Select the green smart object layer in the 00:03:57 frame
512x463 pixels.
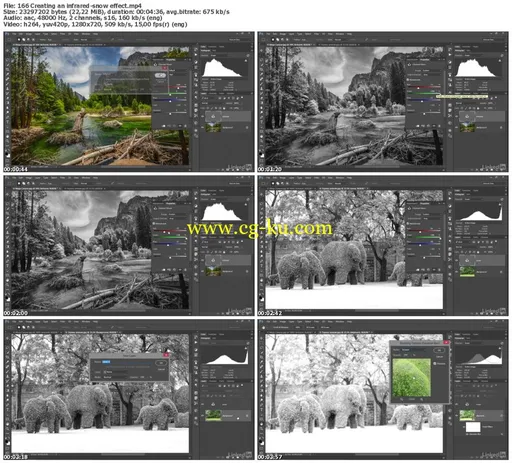point(467,415)
